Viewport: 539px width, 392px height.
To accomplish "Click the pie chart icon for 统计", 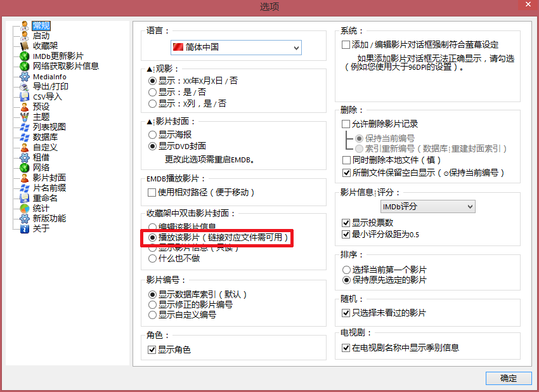I will coord(24,208).
